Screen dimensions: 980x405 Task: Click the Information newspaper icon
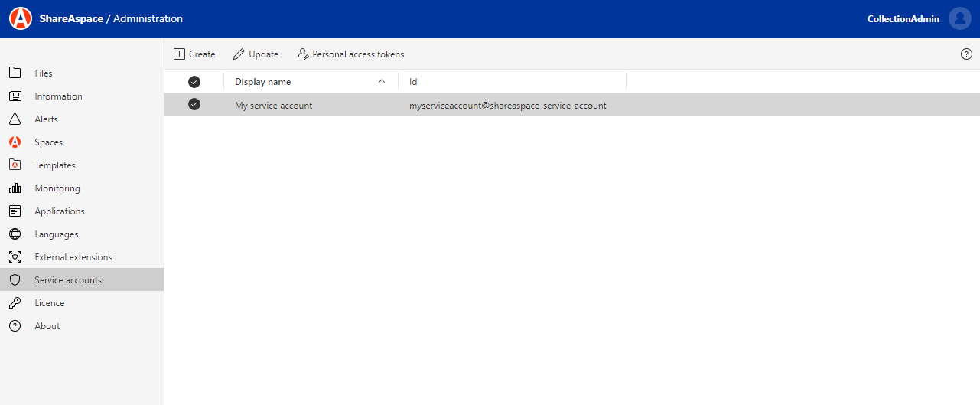(x=15, y=96)
